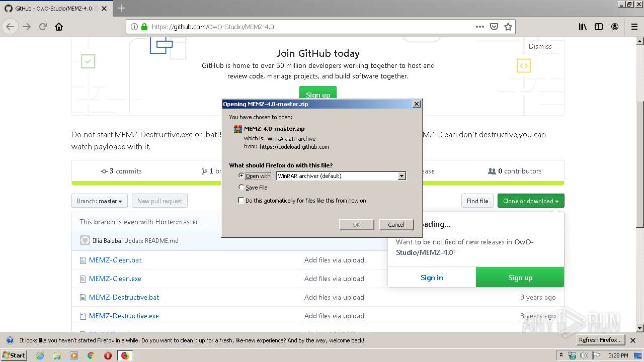This screenshot has height=362, width=644.
Task: Expand the Clone or download dropdown
Action: (531, 201)
